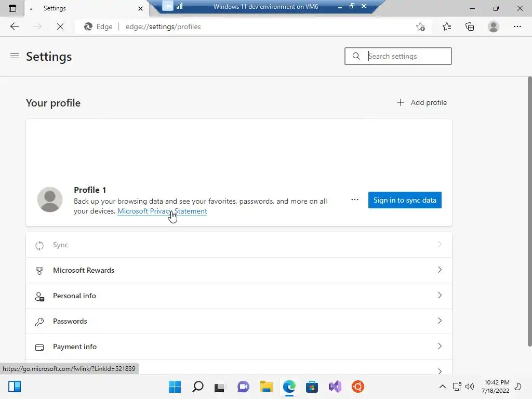This screenshot has height=399, width=532.
Task: Open the Microsoft Rewards settings row
Action: [x=239, y=270]
